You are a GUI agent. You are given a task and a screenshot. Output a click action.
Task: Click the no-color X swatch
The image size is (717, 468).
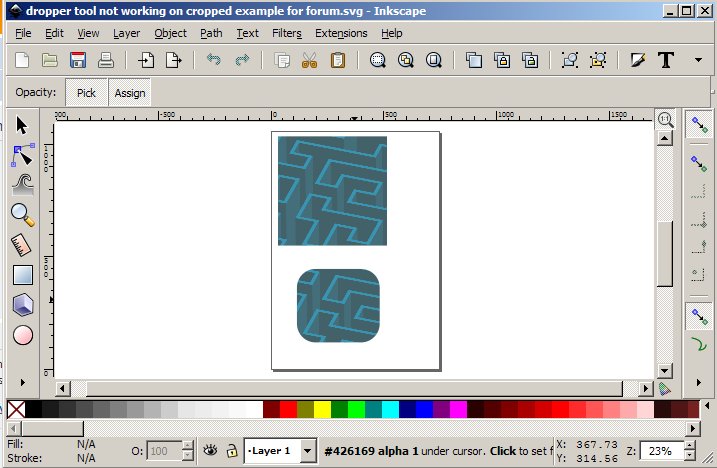tap(16, 409)
